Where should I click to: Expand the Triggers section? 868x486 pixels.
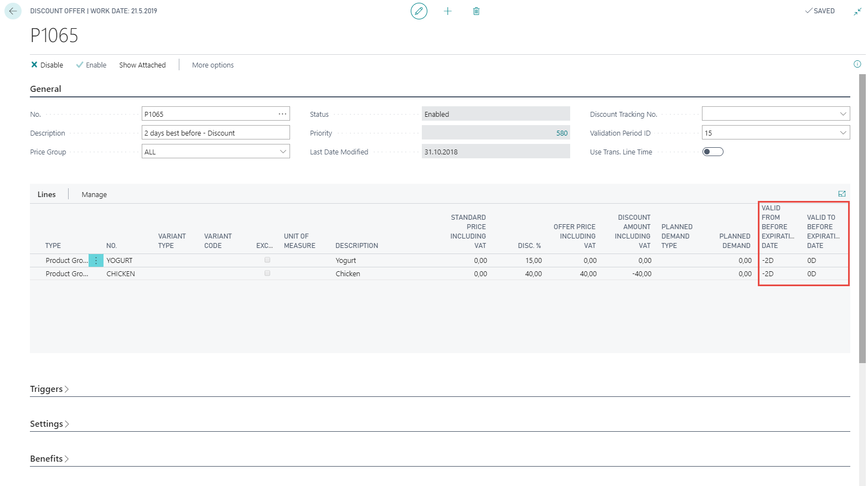coord(49,389)
